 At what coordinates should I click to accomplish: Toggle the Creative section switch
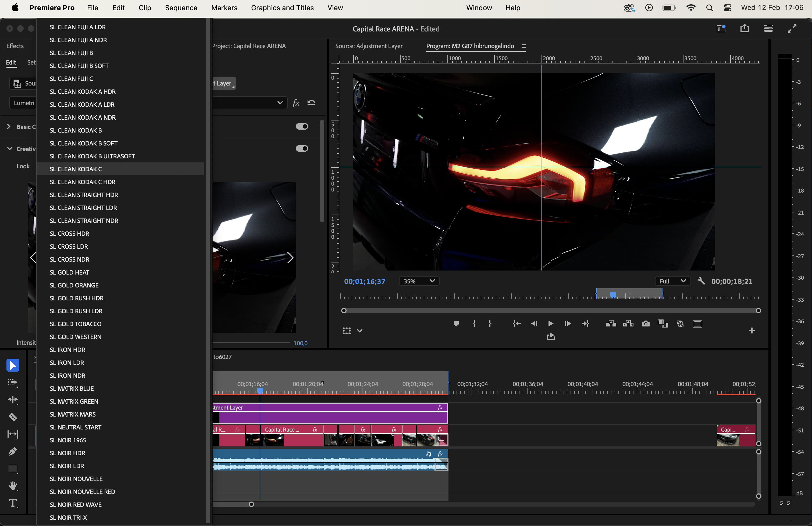pos(302,148)
